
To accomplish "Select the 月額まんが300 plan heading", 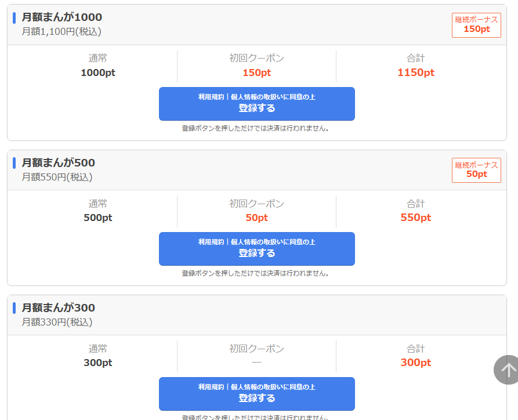I will point(59,307).
